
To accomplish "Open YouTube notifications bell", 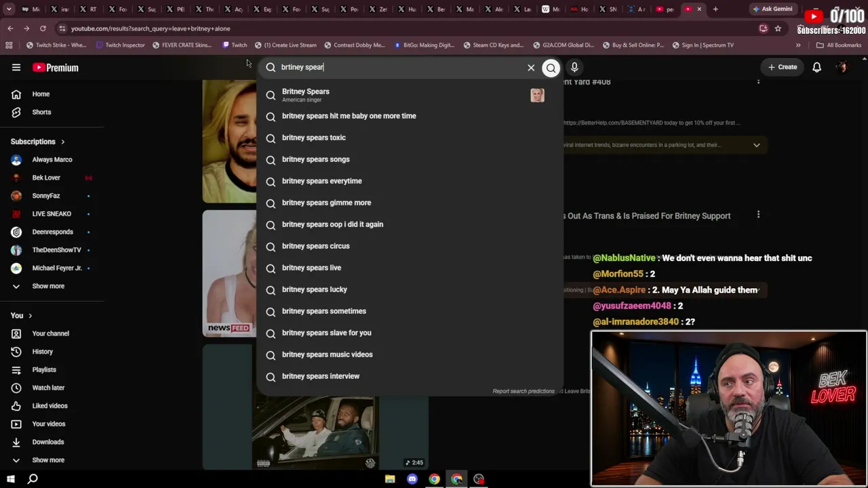I will [816, 67].
